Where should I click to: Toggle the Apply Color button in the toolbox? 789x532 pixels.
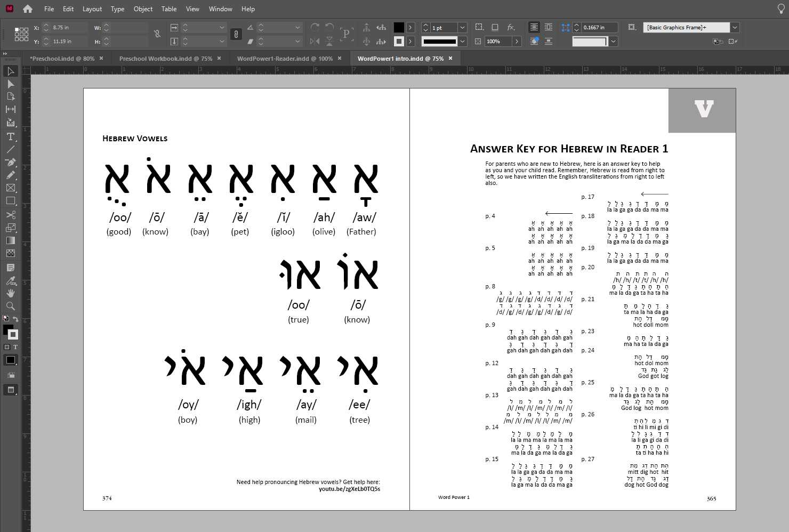[x=11, y=360]
